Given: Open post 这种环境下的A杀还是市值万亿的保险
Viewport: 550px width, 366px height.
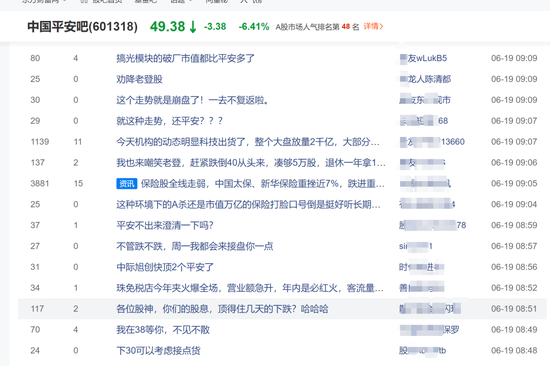Looking at the screenshot, I should tap(248, 204).
